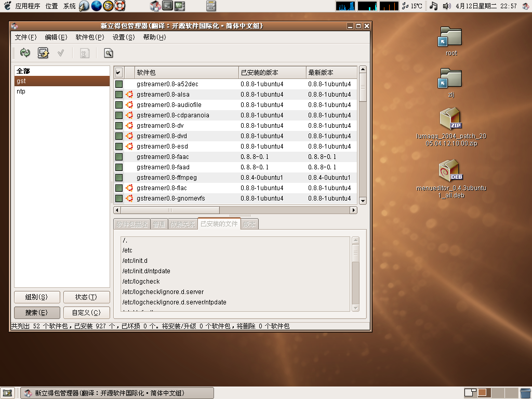Select the 全部 filter entry
Screen dimensions: 532x399
62,71
